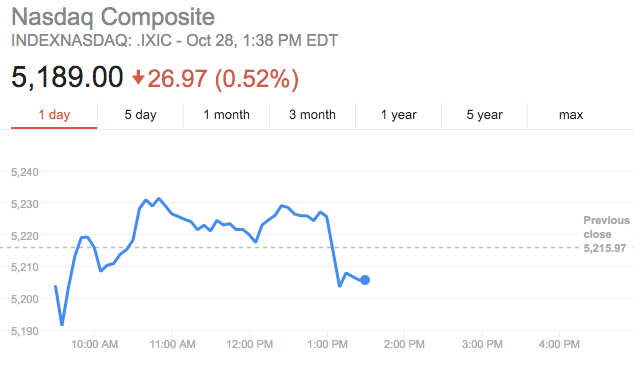Click the 10:00 AM axis label
The image size is (634, 367).
tap(95, 344)
